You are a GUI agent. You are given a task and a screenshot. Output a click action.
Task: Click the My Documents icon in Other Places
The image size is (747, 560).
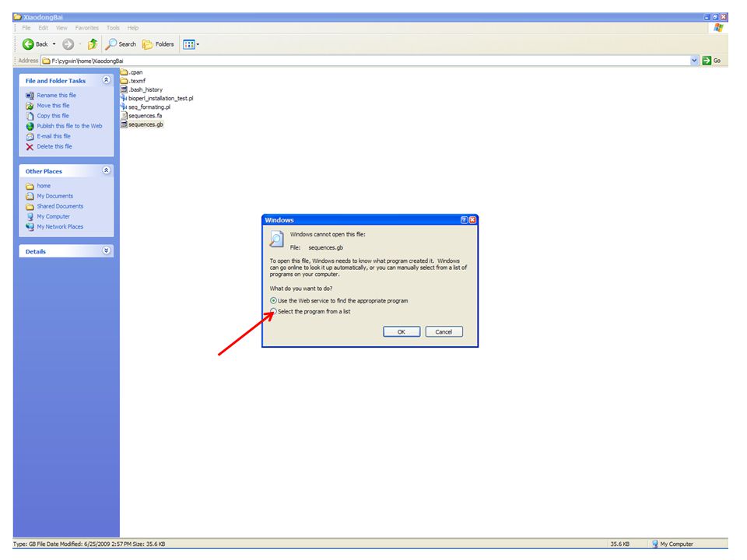[x=30, y=196]
